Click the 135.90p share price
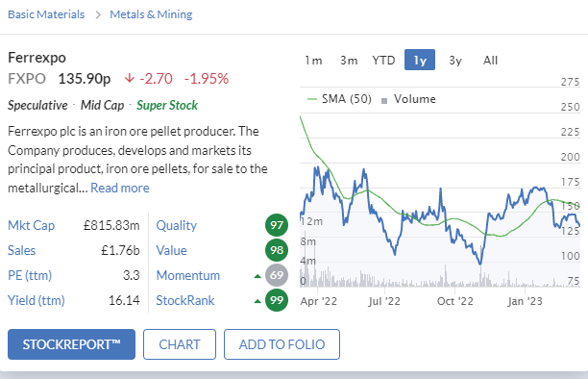The image size is (588, 379). [x=85, y=79]
